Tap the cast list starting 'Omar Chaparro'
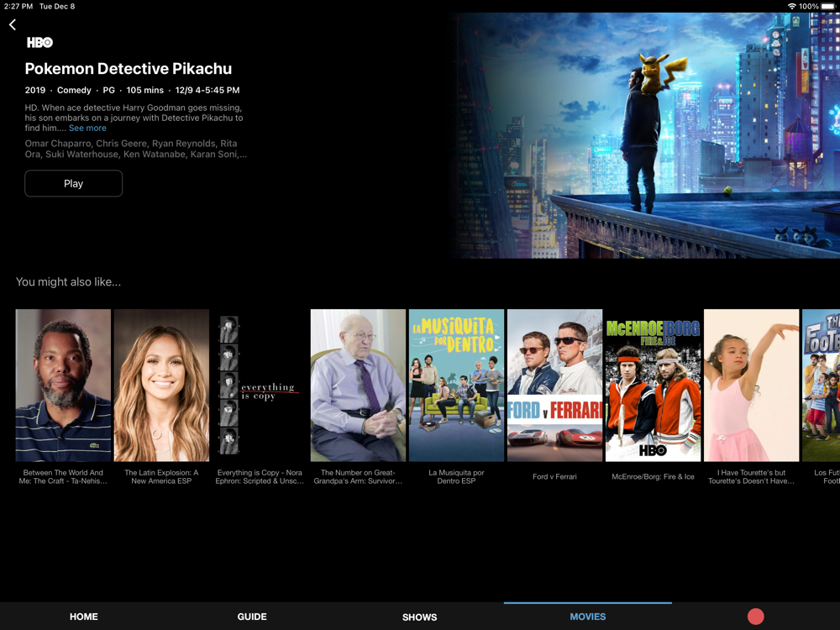Image resolution: width=840 pixels, height=630 pixels. tap(135, 149)
